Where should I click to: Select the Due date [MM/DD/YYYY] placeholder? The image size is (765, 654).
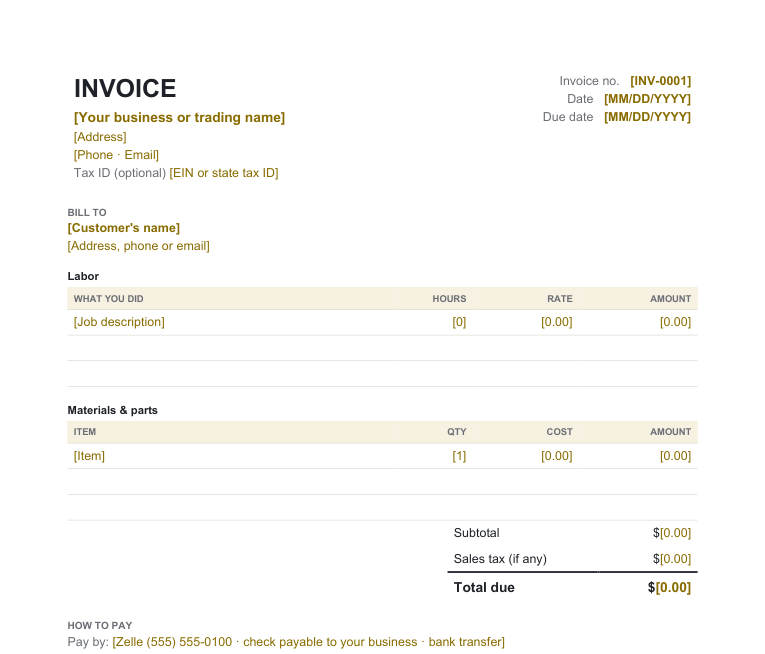point(647,117)
